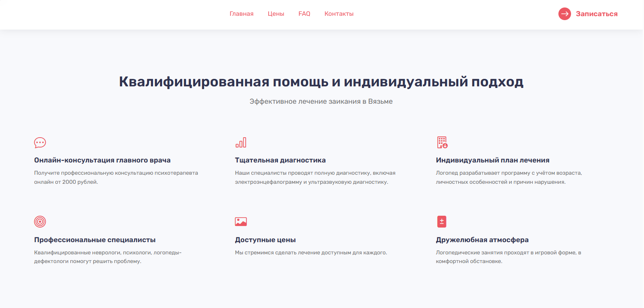Select the Онлайн-консультация главного врача heading
The image size is (644, 308).
102,160
